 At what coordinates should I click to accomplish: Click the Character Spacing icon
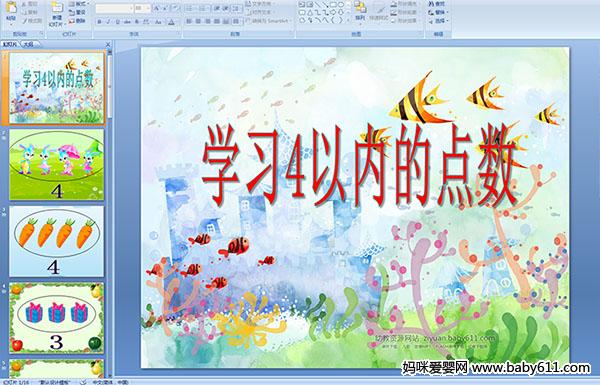click(146, 22)
